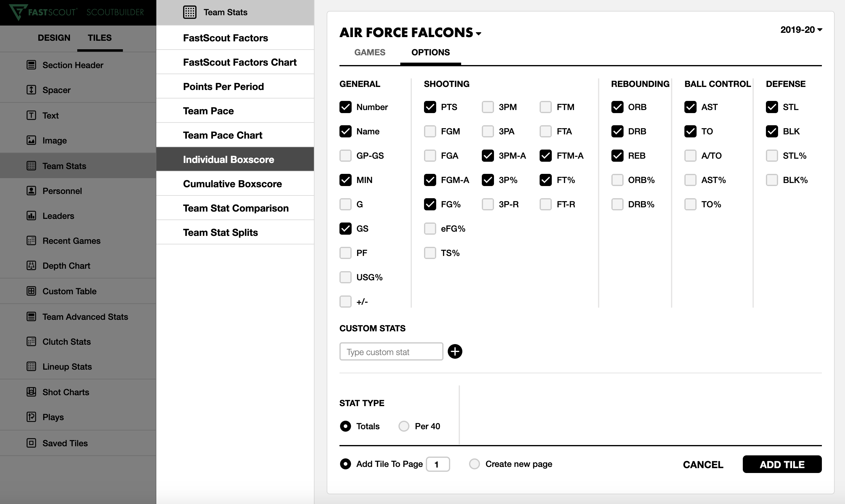Click the Clutch Stats icon

pyautogui.click(x=31, y=342)
